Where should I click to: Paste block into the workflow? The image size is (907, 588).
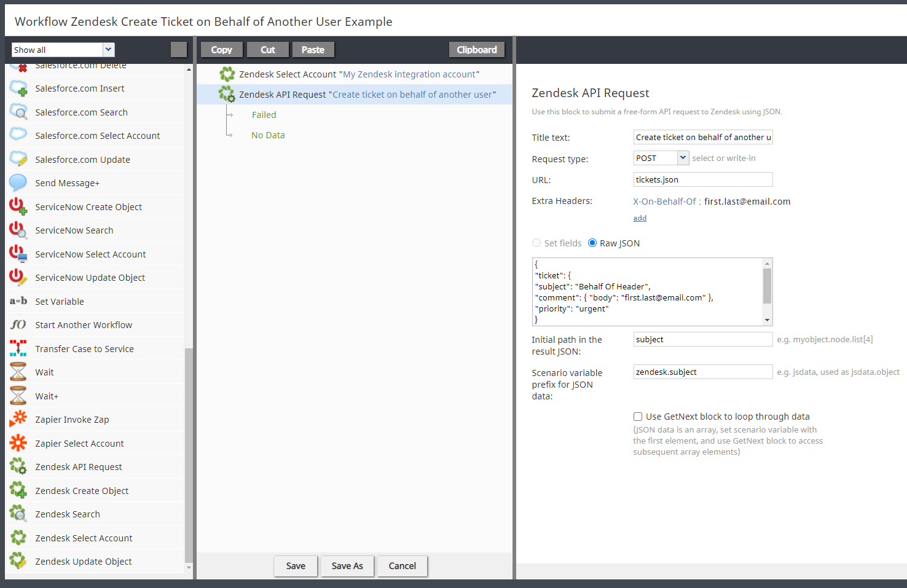point(313,50)
